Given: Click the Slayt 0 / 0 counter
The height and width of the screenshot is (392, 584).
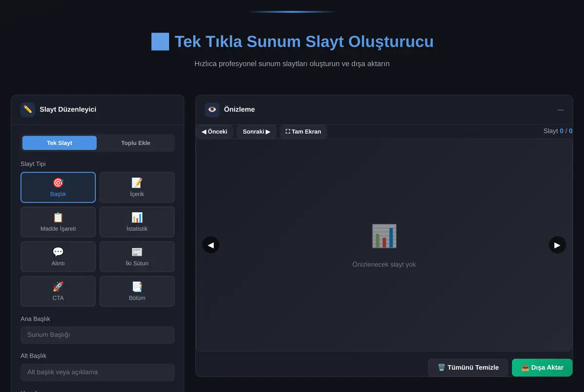Looking at the screenshot, I should point(558,131).
